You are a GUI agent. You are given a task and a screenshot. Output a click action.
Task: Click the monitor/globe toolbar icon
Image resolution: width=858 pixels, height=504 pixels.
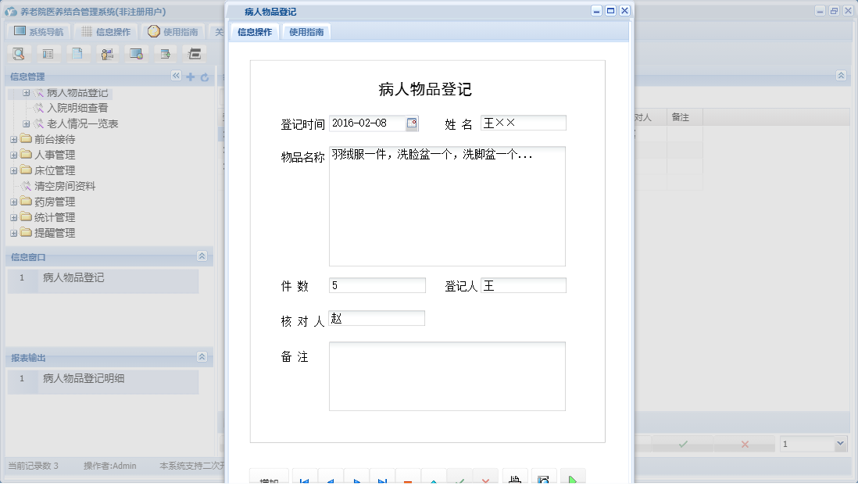[135, 53]
